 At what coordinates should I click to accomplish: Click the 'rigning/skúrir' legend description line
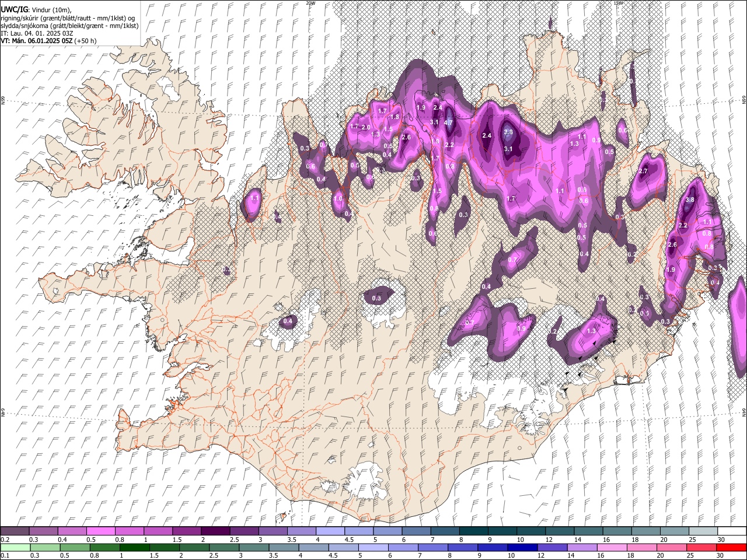(68, 18)
